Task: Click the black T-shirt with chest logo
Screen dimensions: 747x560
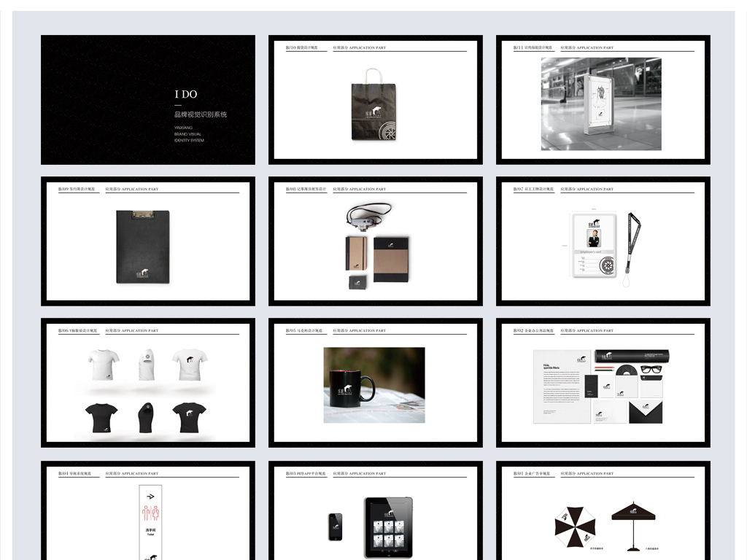Action: click(x=190, y=417)
